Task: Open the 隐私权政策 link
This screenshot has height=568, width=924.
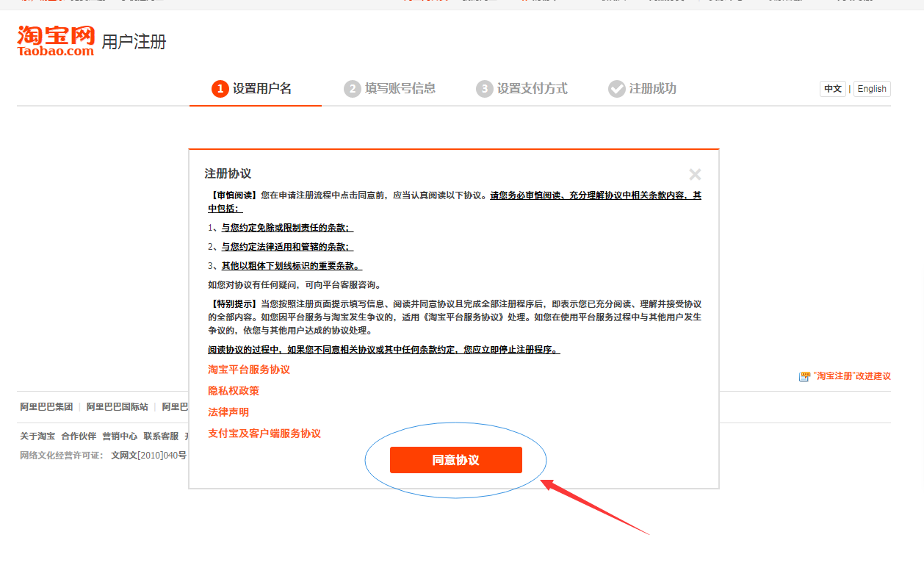Action: 232,391
